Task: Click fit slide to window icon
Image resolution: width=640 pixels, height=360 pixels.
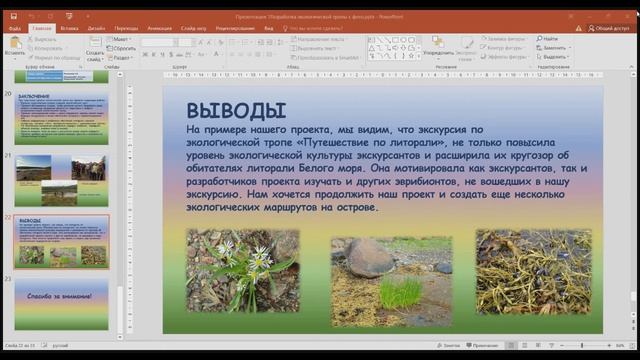Action: 632,345
